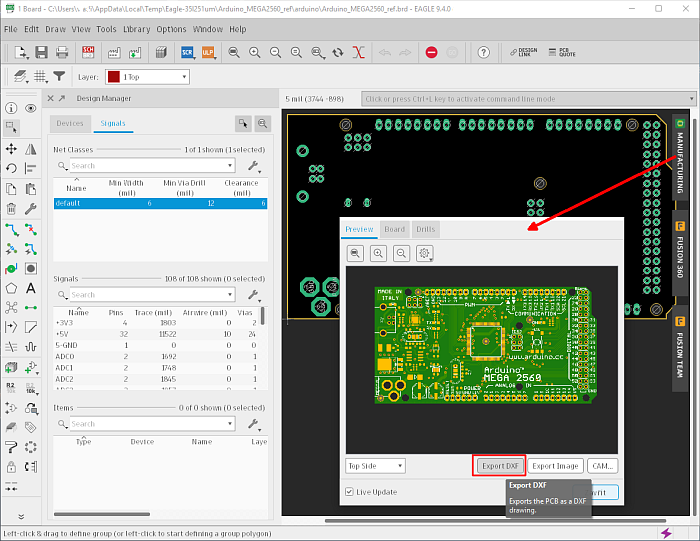Switch to the Drills tab

(426, 229)
